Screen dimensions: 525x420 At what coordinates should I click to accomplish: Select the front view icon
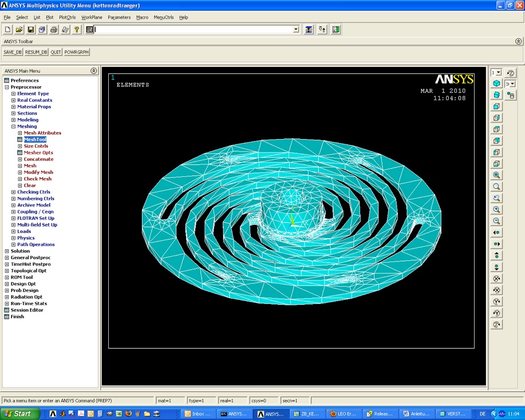coord(496,106)
